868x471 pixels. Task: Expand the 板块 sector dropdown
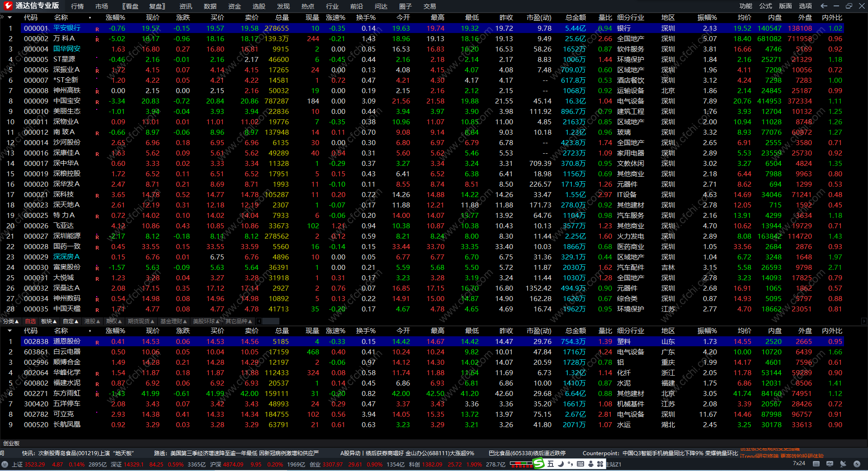(x=49, y=321)
